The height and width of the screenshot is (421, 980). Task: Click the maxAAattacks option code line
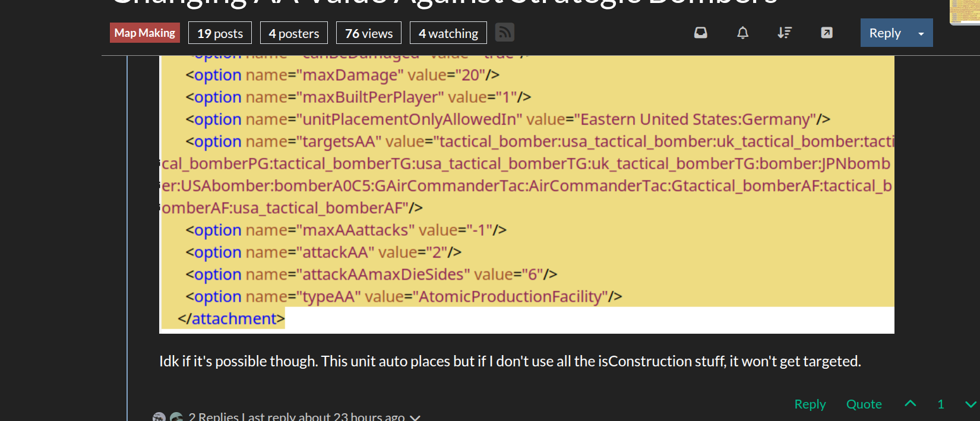point(346,230)
